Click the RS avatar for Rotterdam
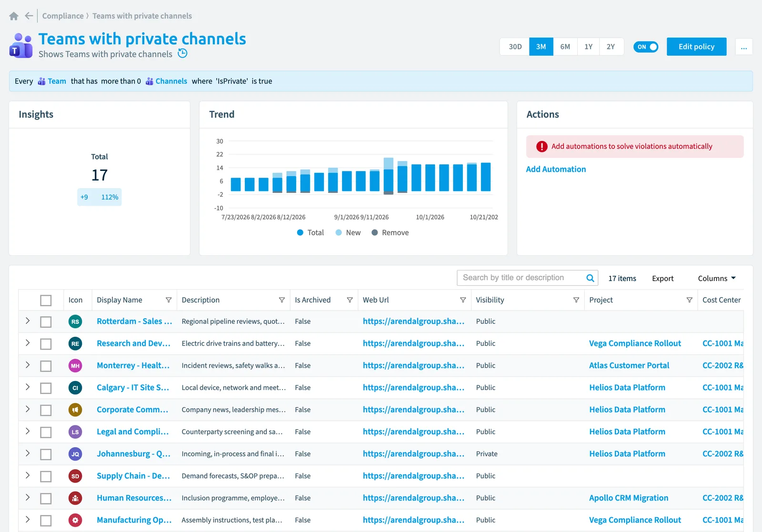 point(75,321)
